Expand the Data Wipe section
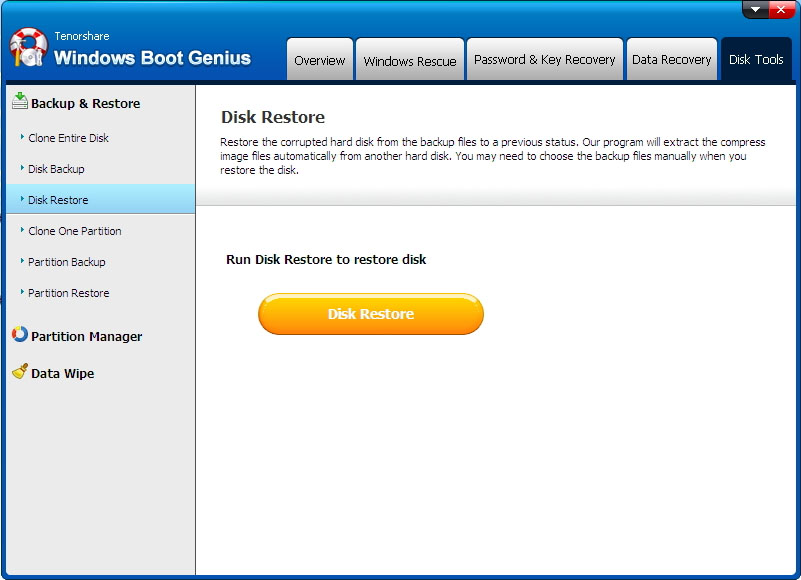The width and height of the screenshot is (801, 580). click(x=62, y=374)
